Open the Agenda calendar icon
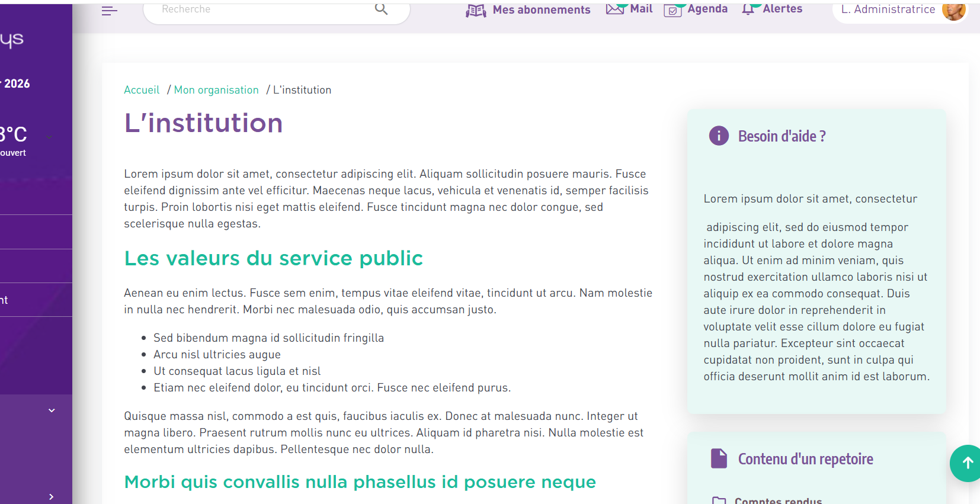Screen dimensions: 980x504 672,11
